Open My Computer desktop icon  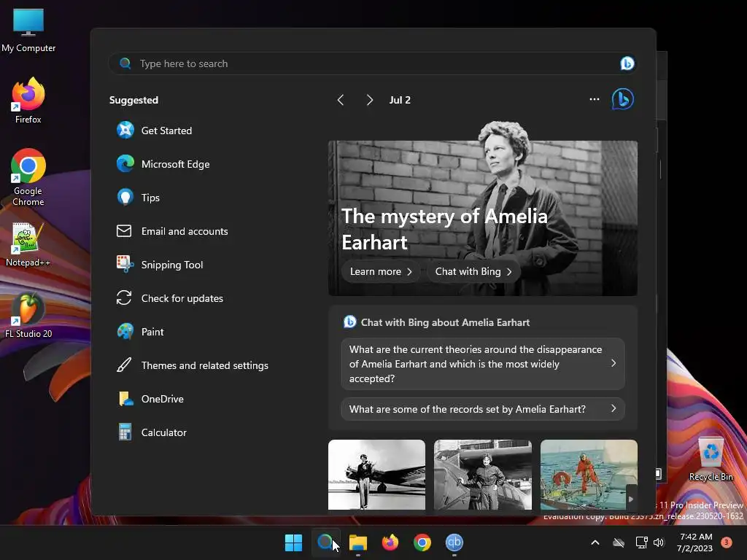[28, 31]
